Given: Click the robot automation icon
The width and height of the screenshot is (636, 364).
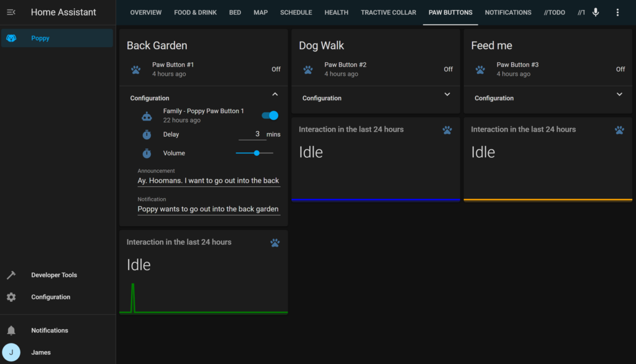Looking at the screenshot, I should tap(147, 116).
